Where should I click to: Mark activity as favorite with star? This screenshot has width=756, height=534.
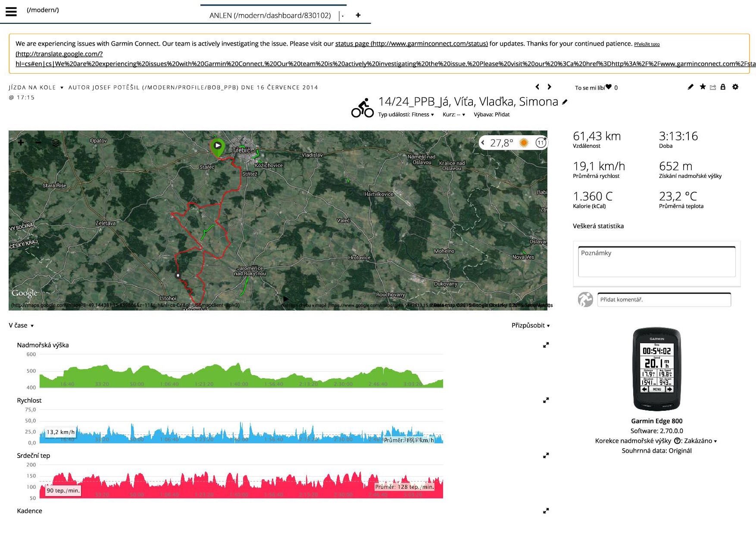pos(703,87)
